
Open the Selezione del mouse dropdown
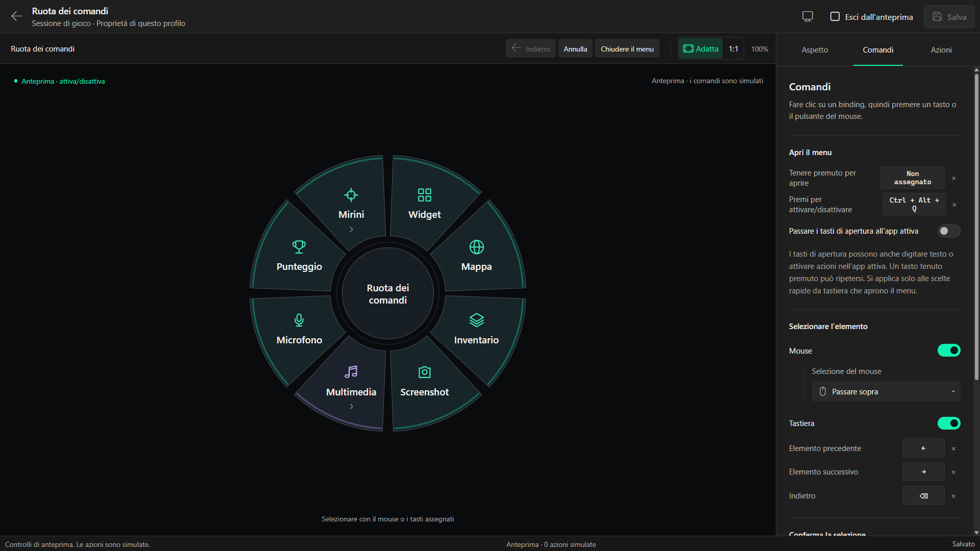pyautogui.click(x=886, y=391)
